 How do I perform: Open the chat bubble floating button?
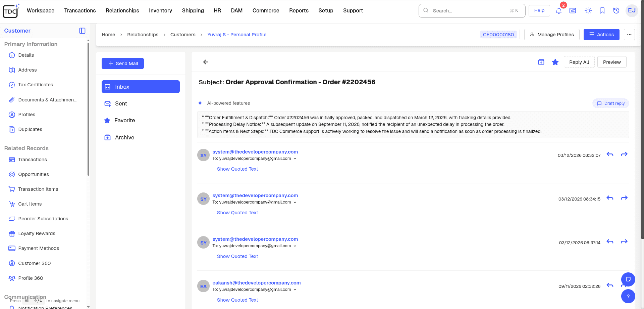pyautogui.click(x=628, y=279)
